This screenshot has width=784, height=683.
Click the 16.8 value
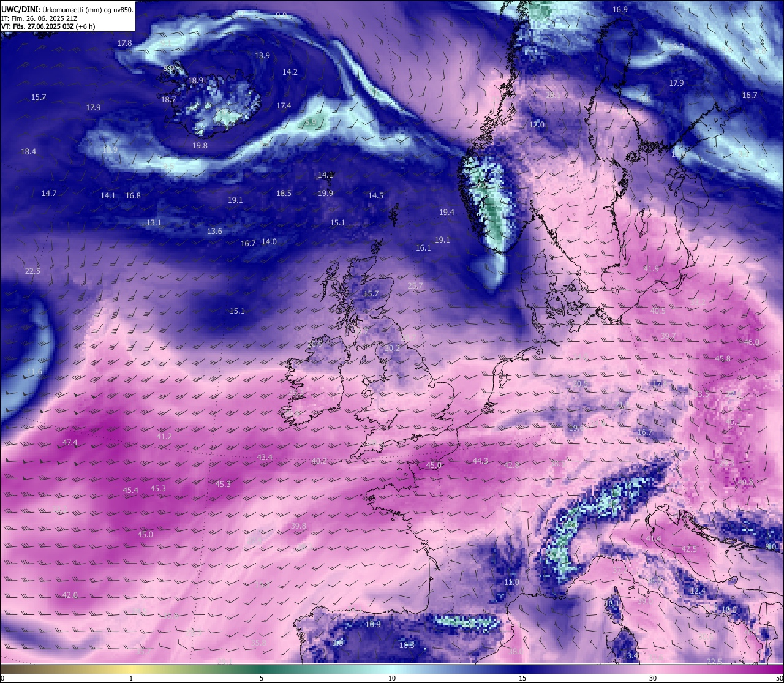pos(133,196)
